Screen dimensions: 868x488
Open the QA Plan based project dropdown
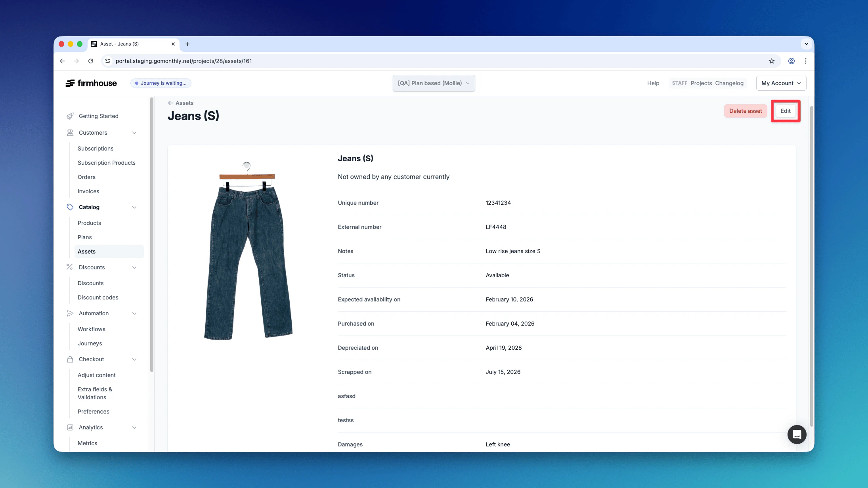click(x=434, y=83)
